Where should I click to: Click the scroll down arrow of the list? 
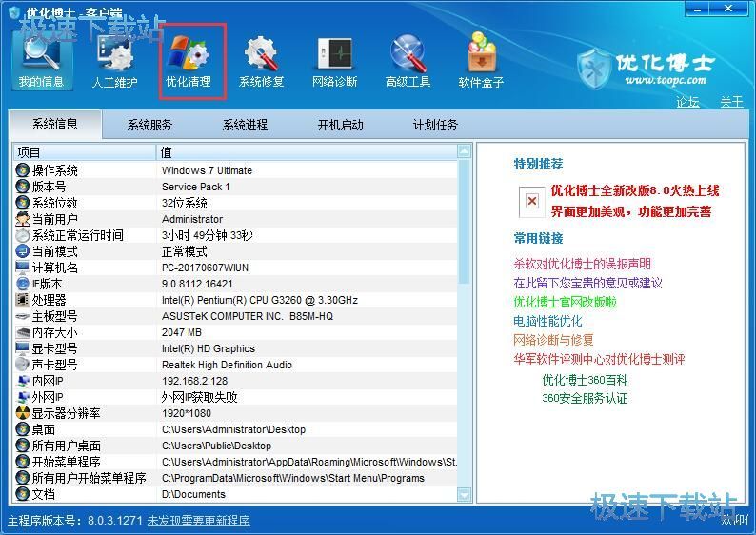(x=464, y=494)
